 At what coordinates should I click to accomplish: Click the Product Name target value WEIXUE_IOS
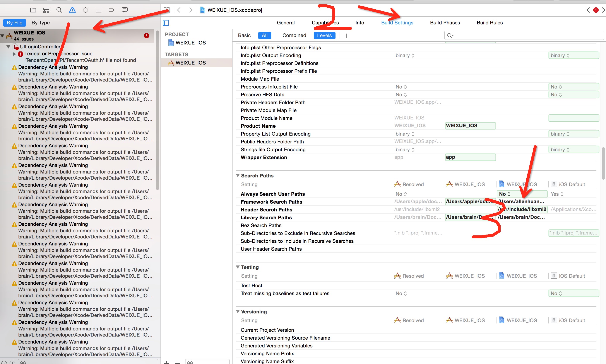(x=470, y=126)
